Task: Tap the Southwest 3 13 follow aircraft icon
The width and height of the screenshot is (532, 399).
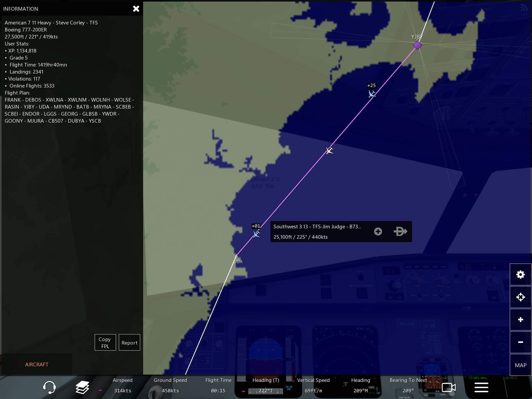Action: tap(400, 231)
